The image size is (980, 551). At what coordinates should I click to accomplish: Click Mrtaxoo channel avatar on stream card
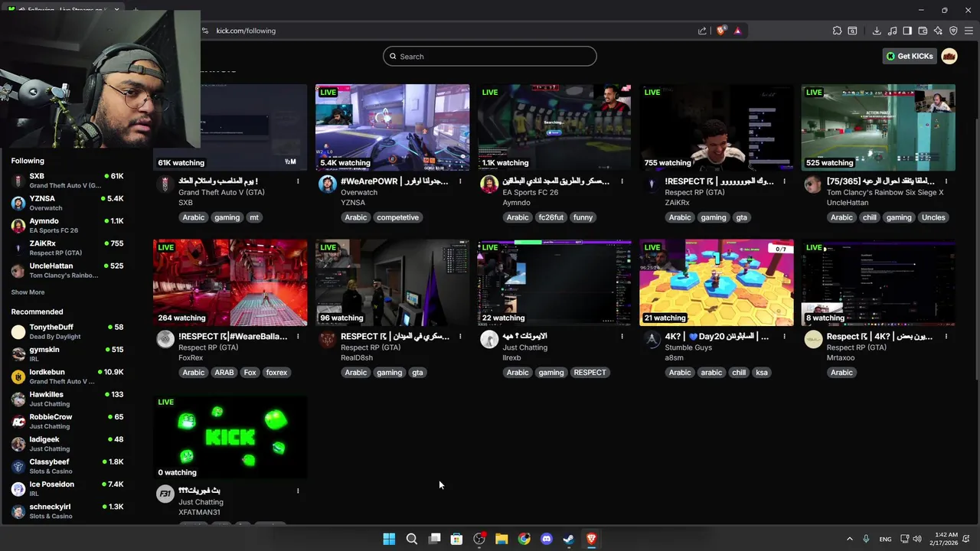coord(813,339)
